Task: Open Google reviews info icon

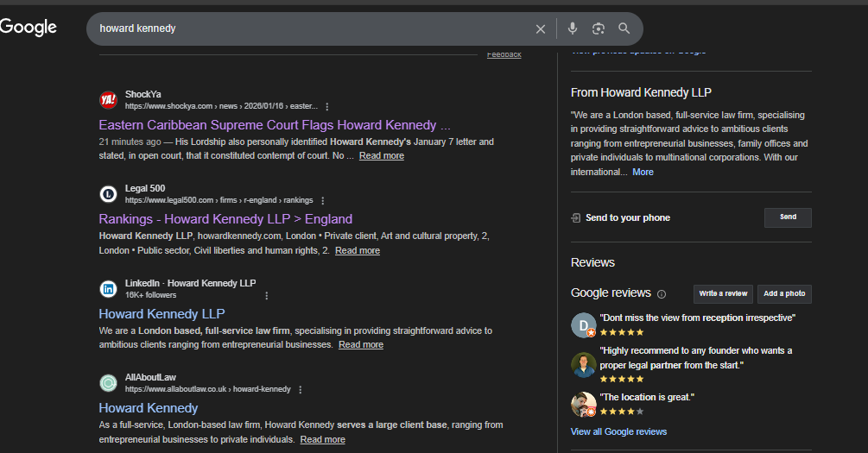Action: pyautogui.click(x=662, y=294)
